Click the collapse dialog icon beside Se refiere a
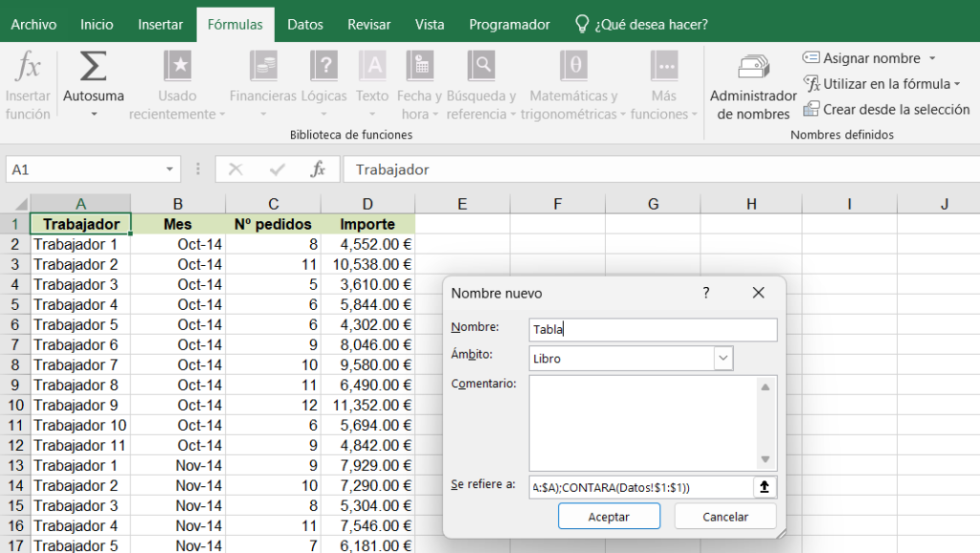This screenshot has height=553, width=980. [x=765, y=487]
